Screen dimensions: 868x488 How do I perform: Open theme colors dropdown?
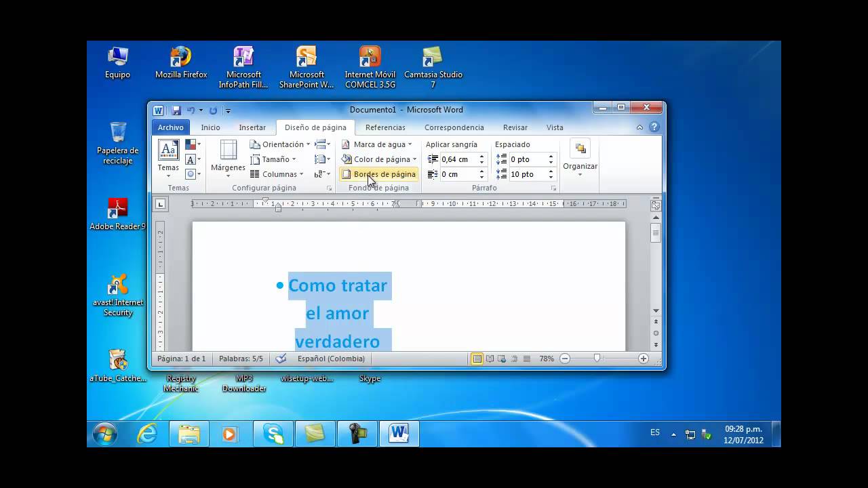pos(193,144)
